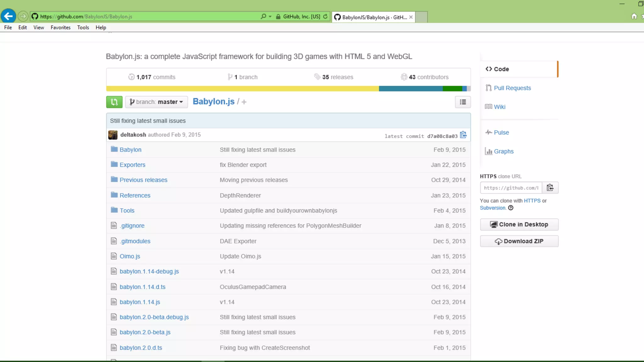Open the Tools menu in menu bar
Image resolution: width=644 pixels, height=362 pixels.
(83, 27)
